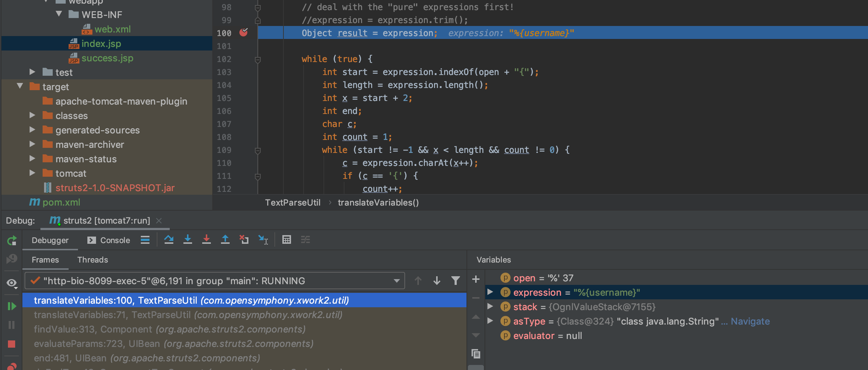Expand the asType variable node
Screen dimensions: 868x370
[490, 321]
